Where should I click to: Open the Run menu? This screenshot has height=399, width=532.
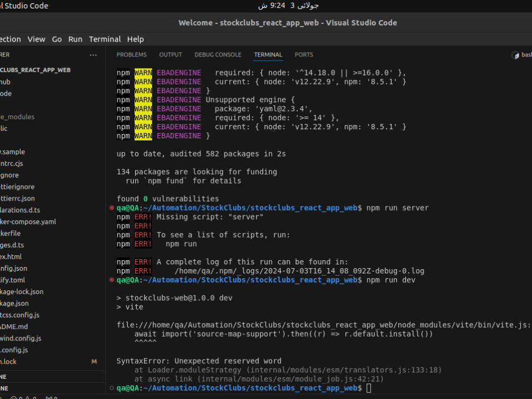pos(75,39)
